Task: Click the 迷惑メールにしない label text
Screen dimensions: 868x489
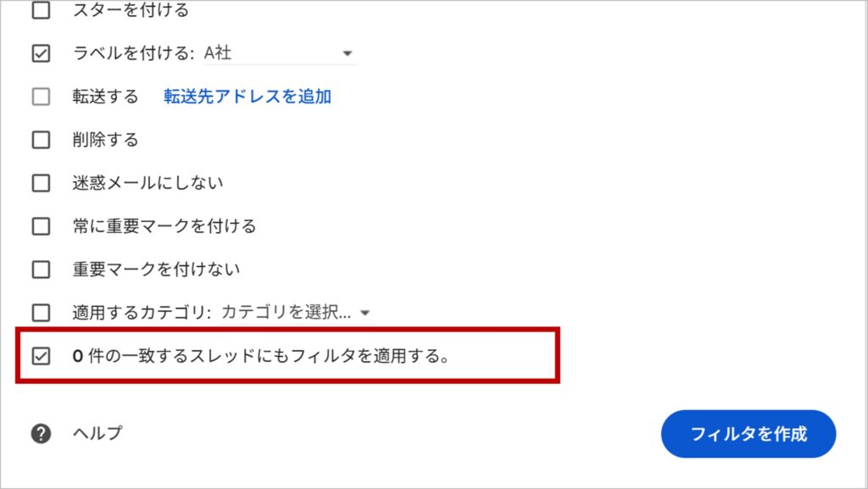Action: (x=147, y=183)
